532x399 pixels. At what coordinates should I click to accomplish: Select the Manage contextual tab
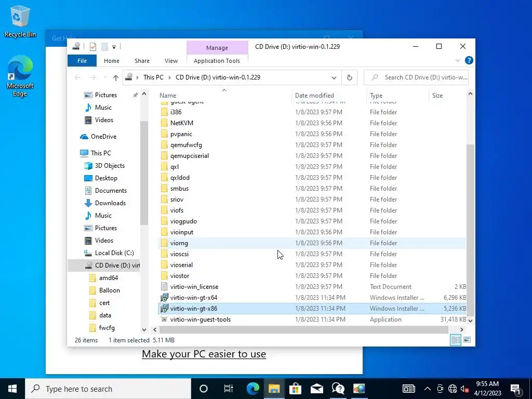point(217,48)
